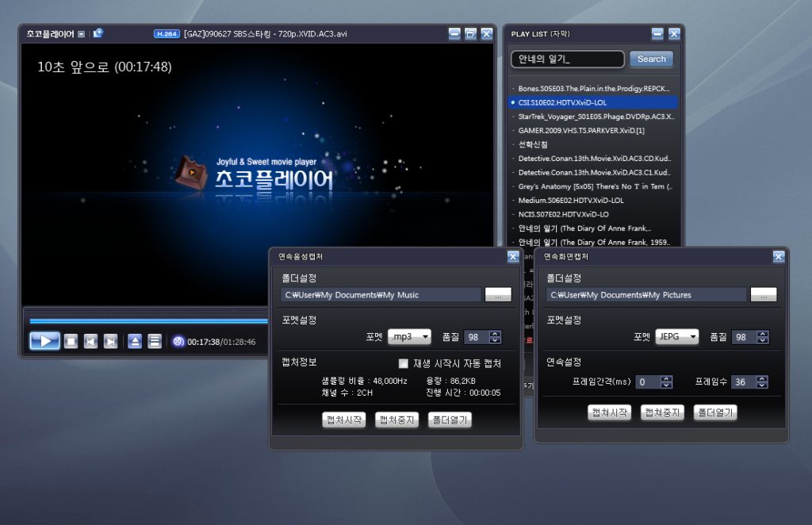Image resolution: width=812 pixels, height=525 pixels.
Task: Decrease the 프레임수 frame count
Action: pos(762,385)
